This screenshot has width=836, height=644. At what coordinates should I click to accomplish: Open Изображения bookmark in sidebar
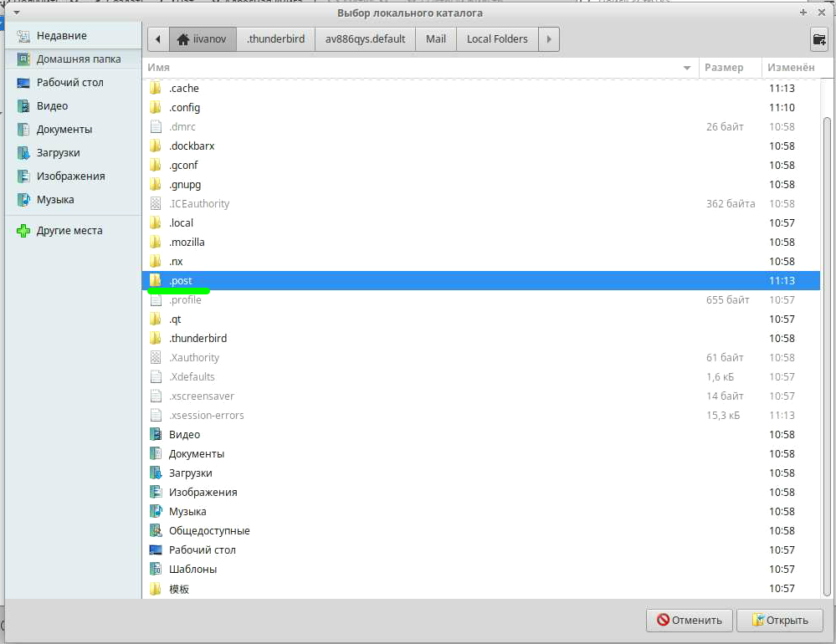pyautogui.click(x=73, y=176)
